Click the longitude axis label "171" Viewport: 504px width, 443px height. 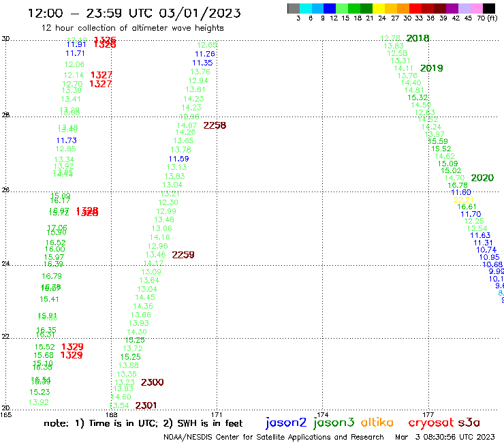tap(217, 414)
